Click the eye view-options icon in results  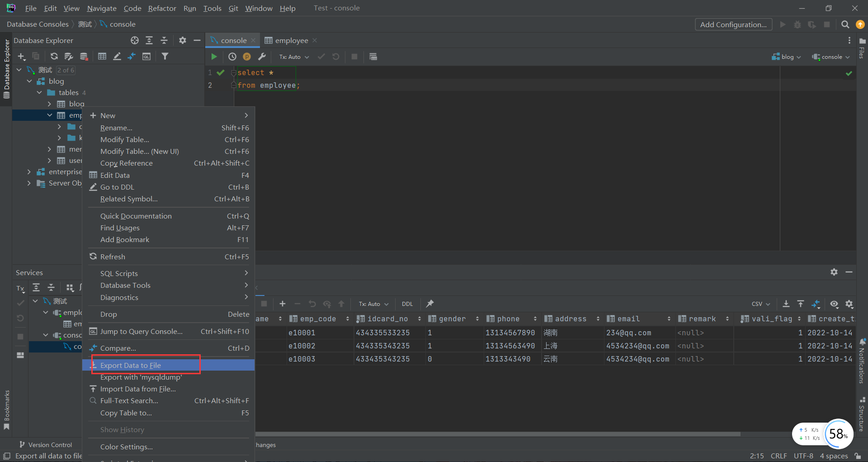(834, 304)
